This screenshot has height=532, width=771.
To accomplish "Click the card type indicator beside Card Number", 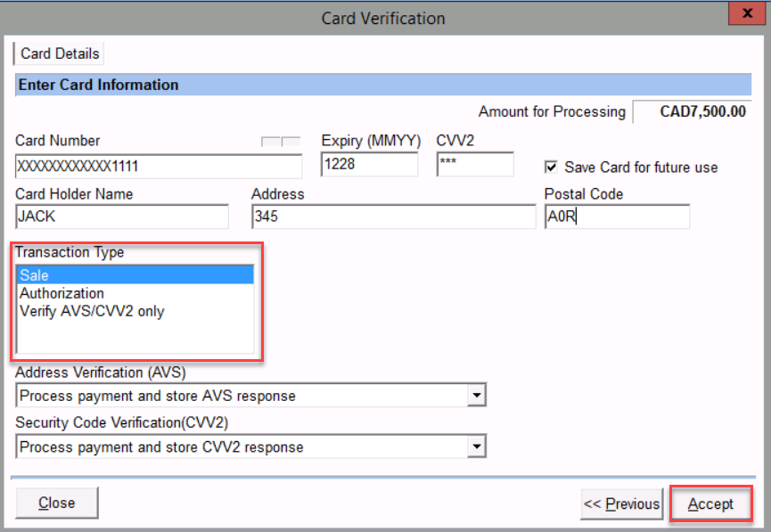I will 280,142.
